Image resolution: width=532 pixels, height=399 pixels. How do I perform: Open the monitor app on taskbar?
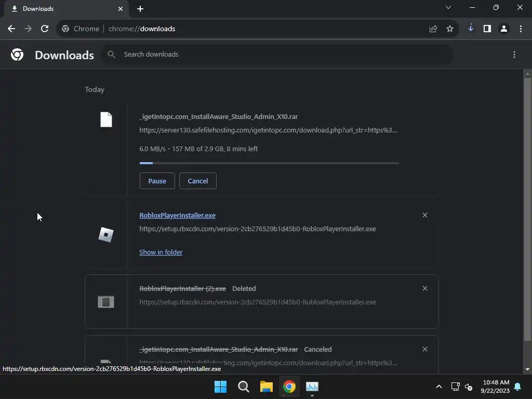[312, 387]
